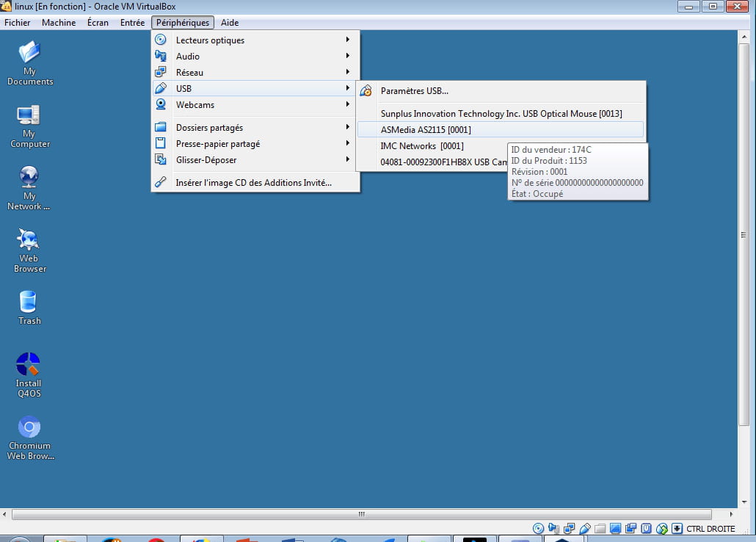Open the Lecteurs optiques submenu
The width and height of the screenshot is (756, 542).
tap(255, 40)
